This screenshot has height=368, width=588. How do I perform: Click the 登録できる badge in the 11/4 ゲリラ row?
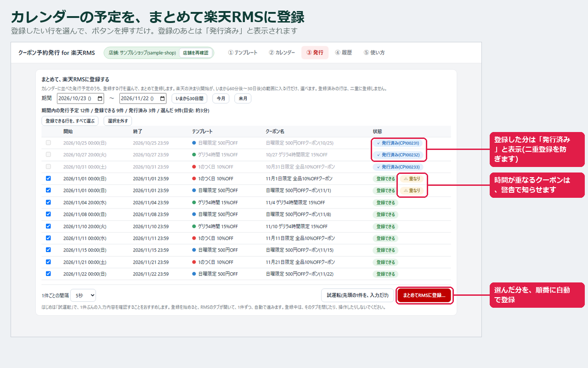[385, 202]
